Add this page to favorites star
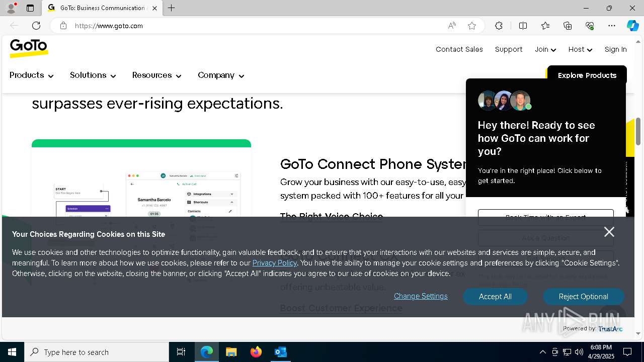Screen dimensions: 644x362 point(472,26)
